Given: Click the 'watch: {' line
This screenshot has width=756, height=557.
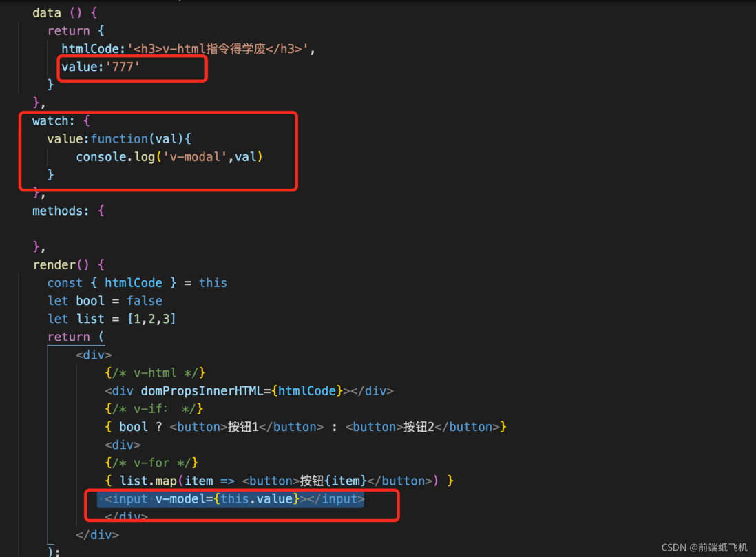Looking at the screenshot, I should pos(61,120).
